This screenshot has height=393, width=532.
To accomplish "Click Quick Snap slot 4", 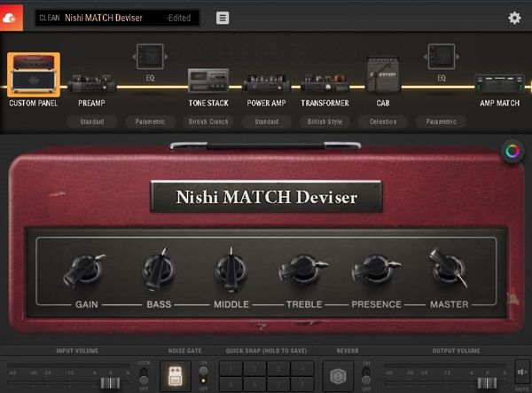I will pyautogui.click(x=302, y=368).
